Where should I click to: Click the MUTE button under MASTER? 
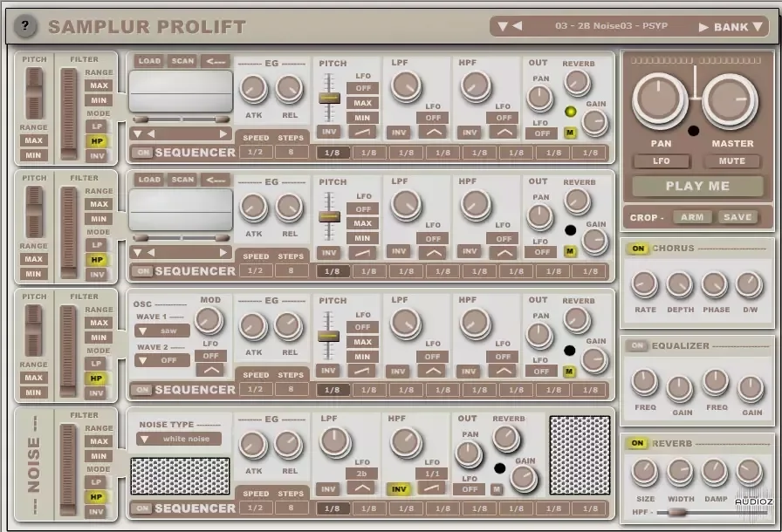[x=732, y=161]
